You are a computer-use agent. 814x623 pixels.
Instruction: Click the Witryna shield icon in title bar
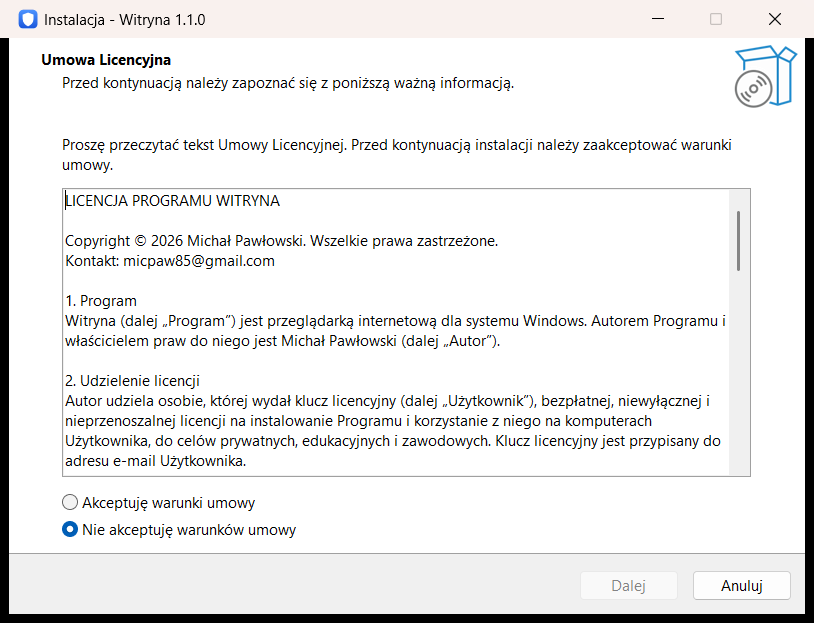pyautogui.click(x=28, y=19)
